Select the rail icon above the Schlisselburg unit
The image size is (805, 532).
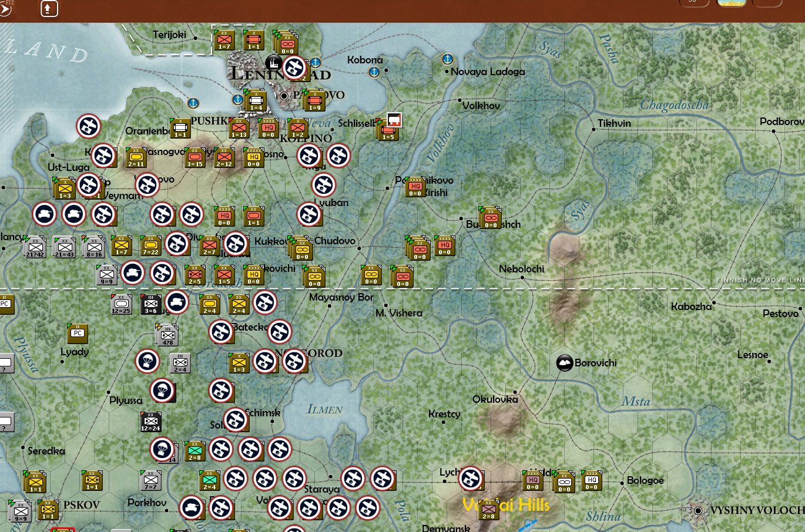click(x=394, y=120)
